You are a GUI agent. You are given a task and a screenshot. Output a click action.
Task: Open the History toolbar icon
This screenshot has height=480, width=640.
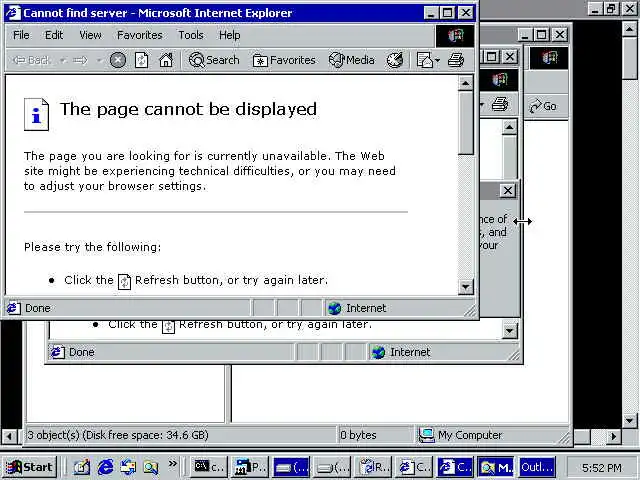pyautogui.click(x=395, y=60)
